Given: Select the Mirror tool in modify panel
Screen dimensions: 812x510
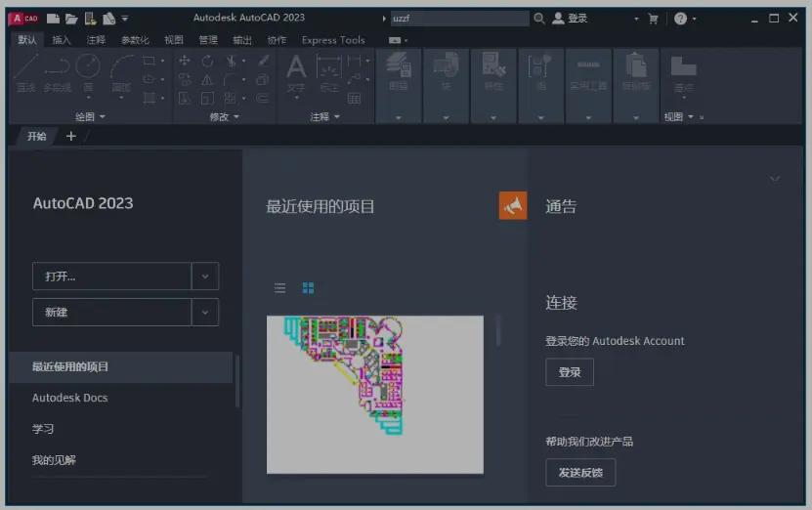Looking at the screenshot, I should coord(207,79).
